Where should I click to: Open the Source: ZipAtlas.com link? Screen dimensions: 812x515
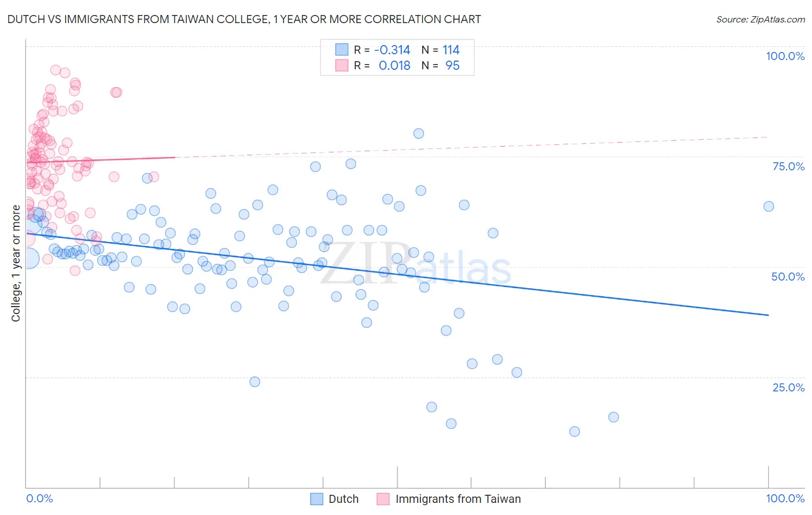(761, 19)
